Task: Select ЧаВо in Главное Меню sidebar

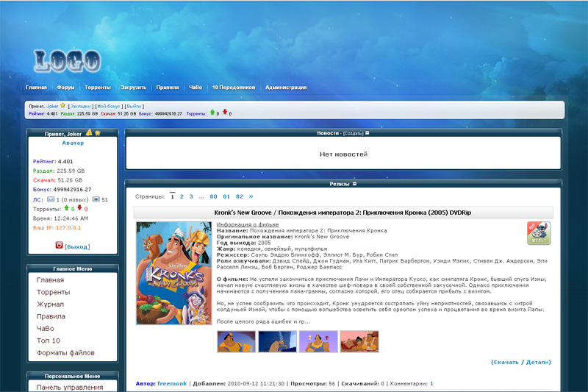Action: tap(46, 329)
